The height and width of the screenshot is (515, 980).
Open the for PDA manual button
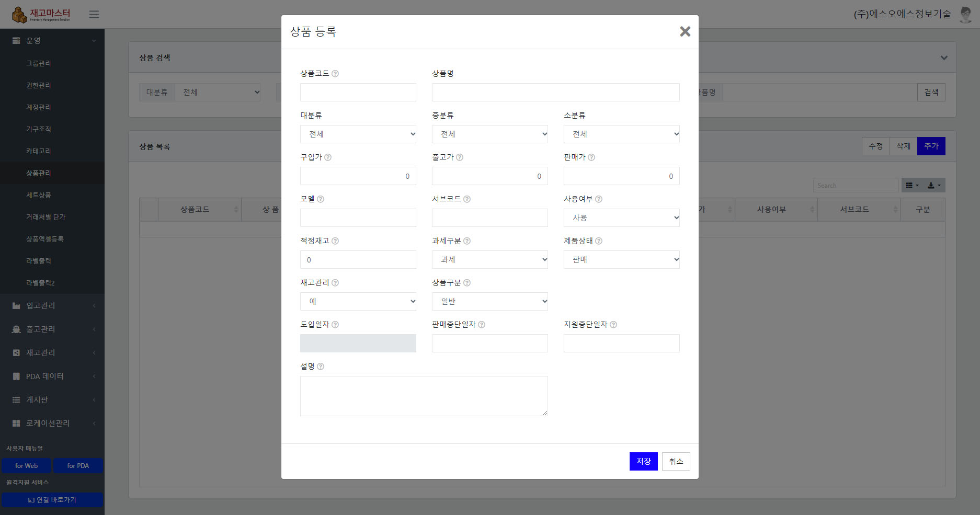coord(78,466)
